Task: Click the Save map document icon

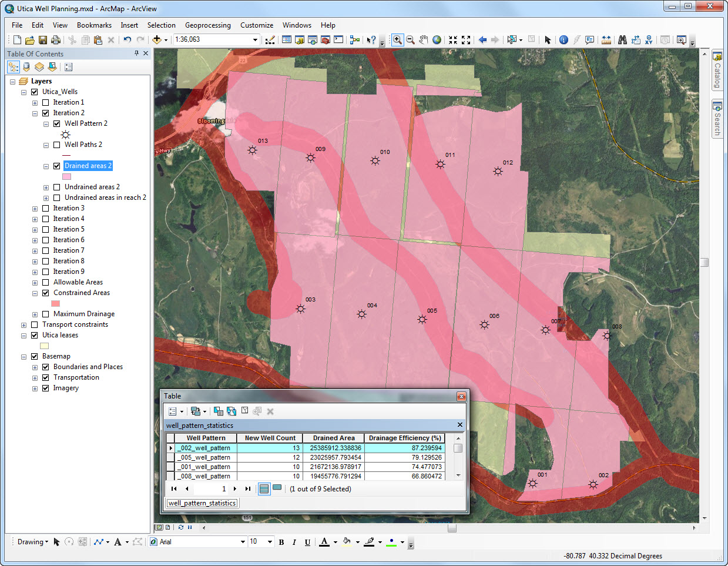Action: [x=43, y=40]
